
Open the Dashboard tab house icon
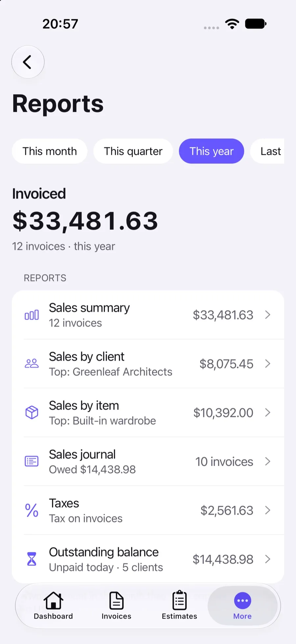point(53,600)
